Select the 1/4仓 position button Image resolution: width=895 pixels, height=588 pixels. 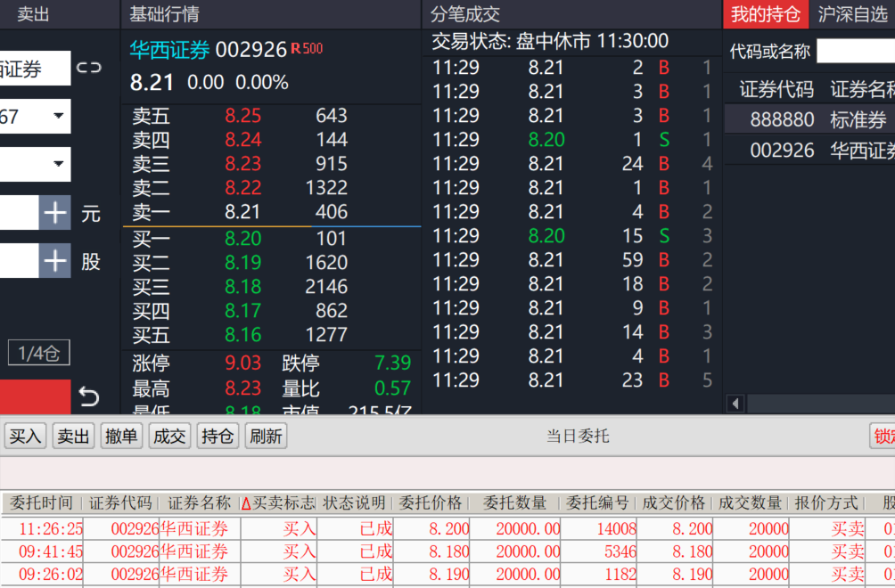click(39, 353)
